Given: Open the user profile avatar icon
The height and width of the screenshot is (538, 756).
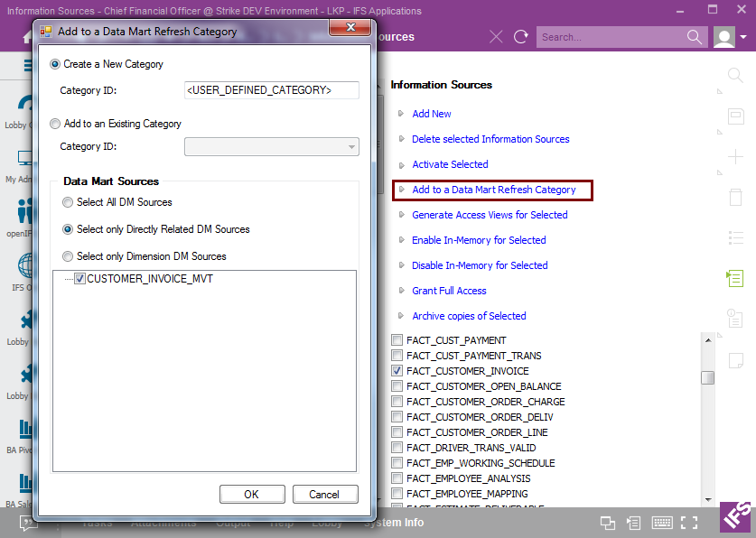Looking at the screenshot, I should pos(724,37).
